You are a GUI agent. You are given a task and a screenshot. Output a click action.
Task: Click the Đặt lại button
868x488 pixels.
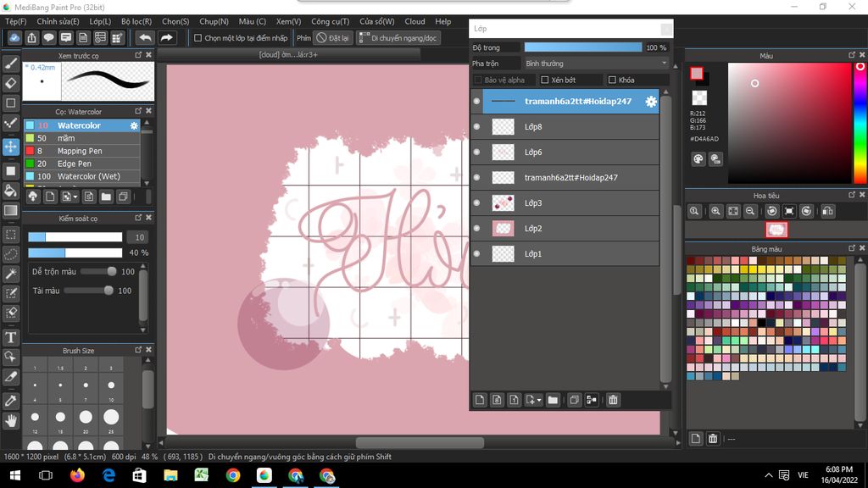point(332,38)
